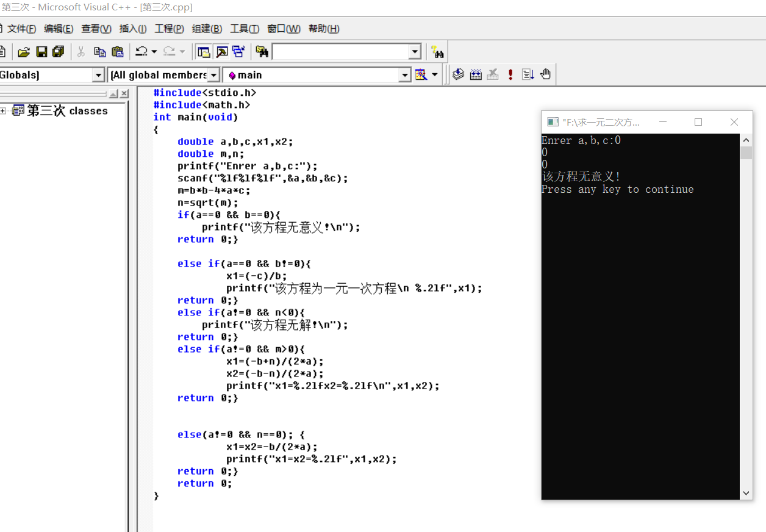The width and height of the screenshot is (766, 532).
Task: Click the Go debug icon
Action: pyautogui.click(x=528, y=74)
